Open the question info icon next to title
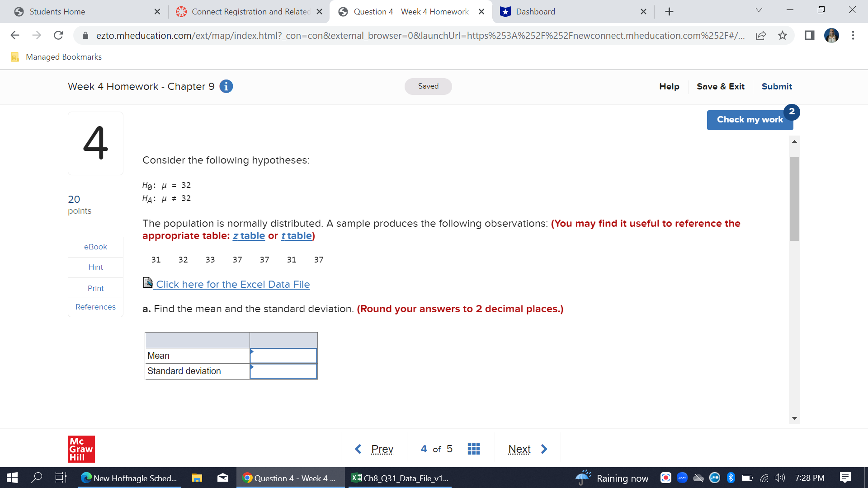This screenshot has height=488, width=868. pyautogui.click(x=226, y=86)
